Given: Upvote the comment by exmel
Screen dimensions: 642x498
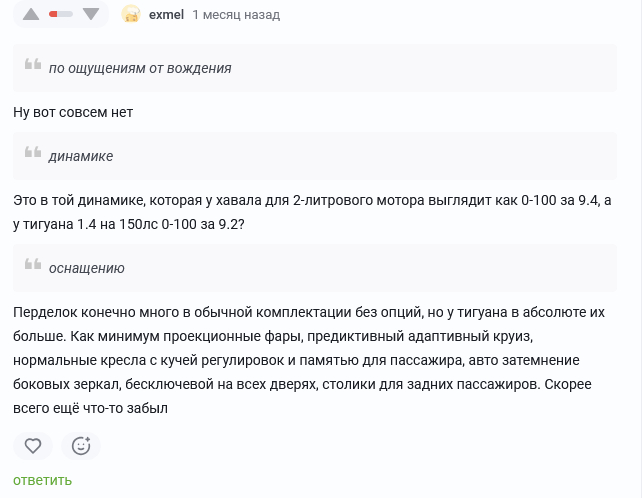Looking at the screenshot, I should tap(30, 15).
